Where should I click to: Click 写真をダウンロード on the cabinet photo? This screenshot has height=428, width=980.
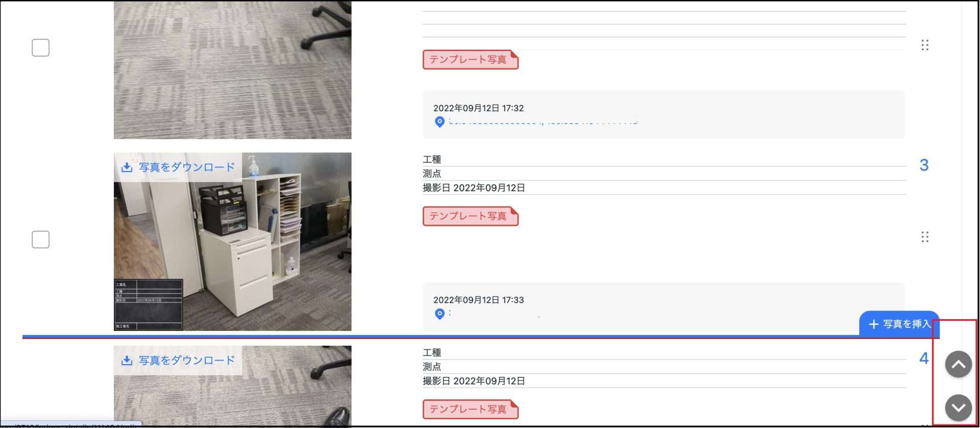click(x=187, y=168)
